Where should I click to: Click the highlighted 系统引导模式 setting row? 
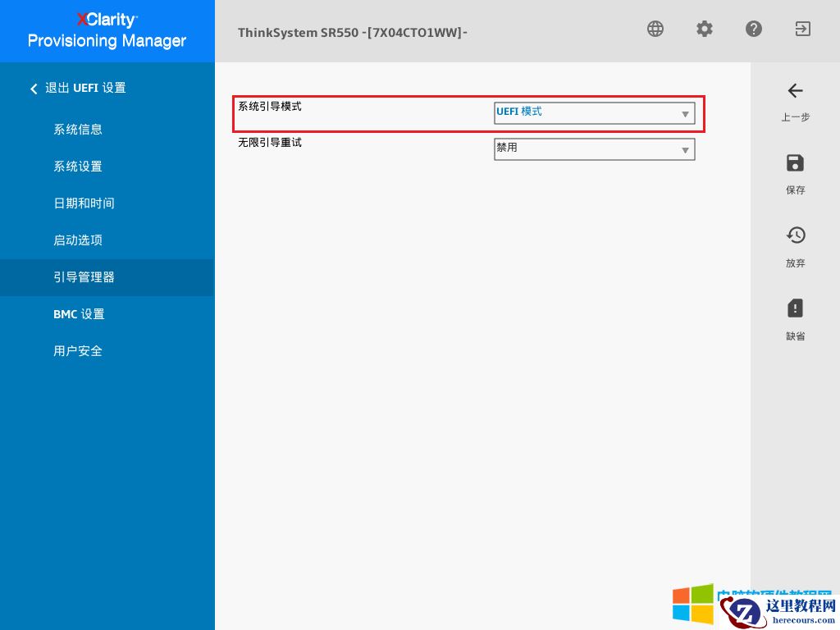(369, 113)
